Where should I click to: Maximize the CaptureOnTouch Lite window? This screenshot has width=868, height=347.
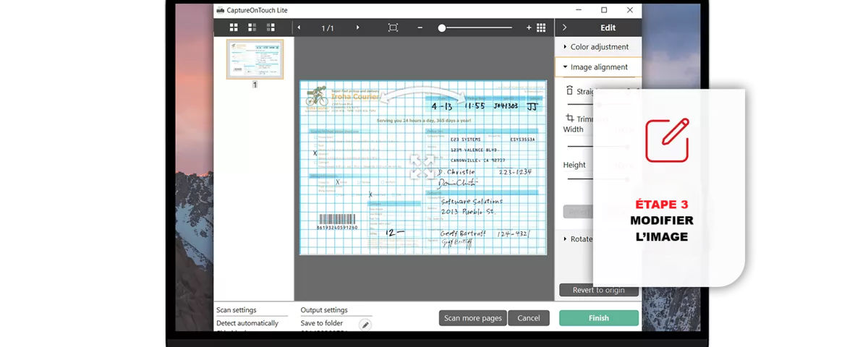click(x=604, y=10)
